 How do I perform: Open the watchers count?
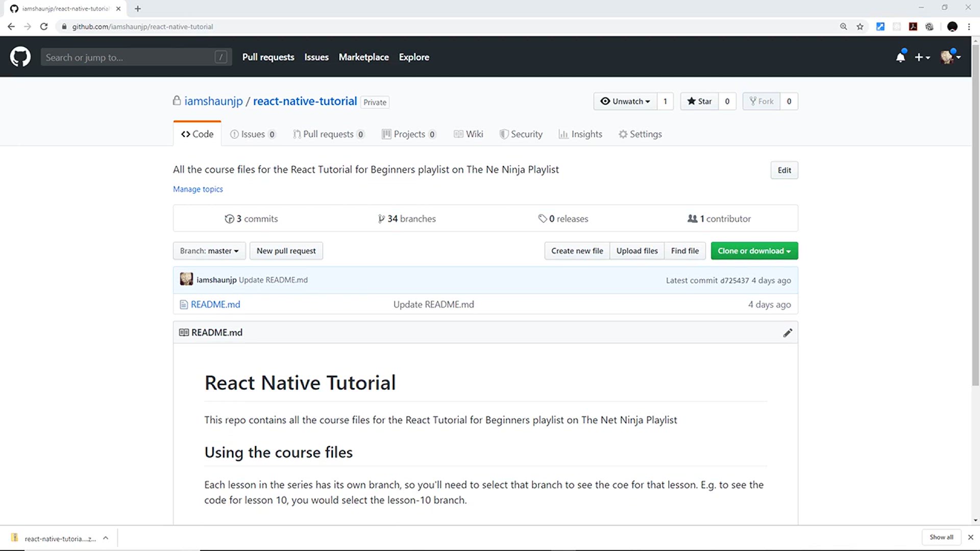tap(665, 101)
